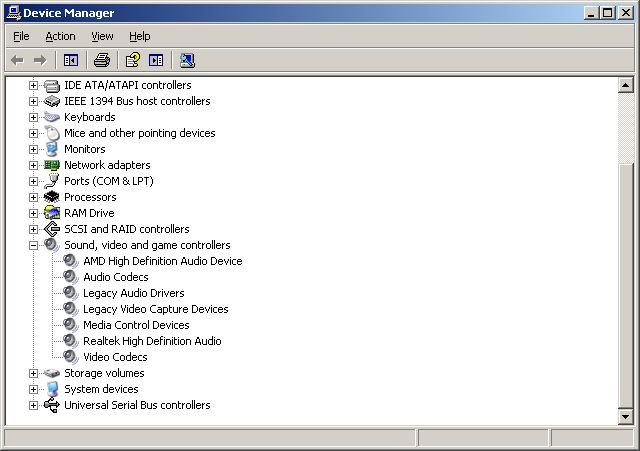Screen dimensions: 640x451
Task: Click the Forward arrow toolbar button
Action: click(40, 60)
